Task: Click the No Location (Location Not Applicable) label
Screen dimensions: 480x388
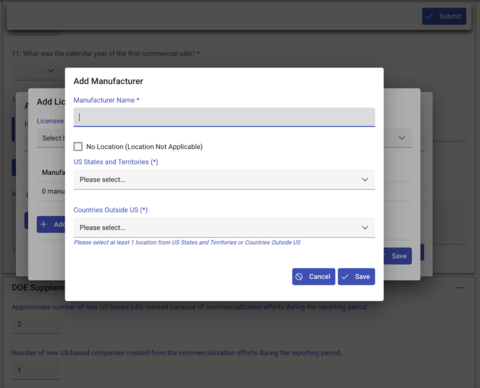Action: 144,147
